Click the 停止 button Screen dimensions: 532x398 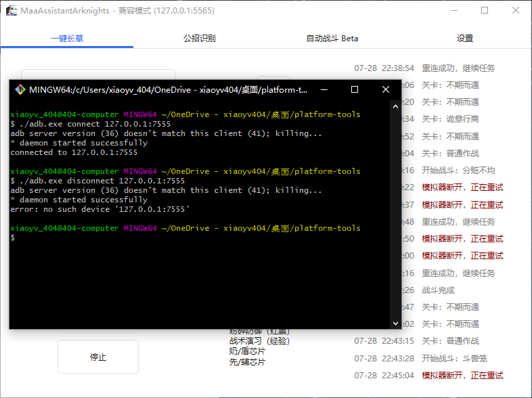[x=98, y=357]
